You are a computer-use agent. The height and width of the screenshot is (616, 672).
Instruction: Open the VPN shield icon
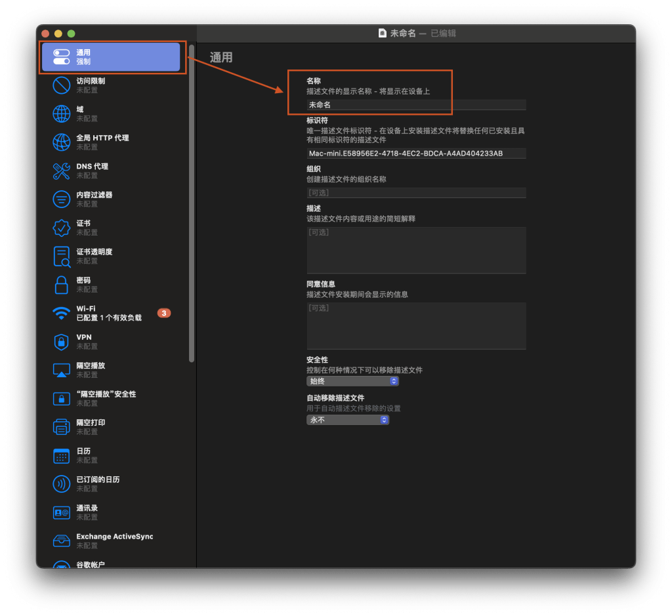pyautogui.click(x=61, y=342)
